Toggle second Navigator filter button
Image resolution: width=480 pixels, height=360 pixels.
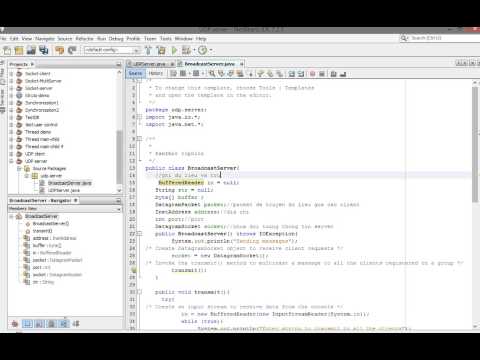[x=39, y=324]
